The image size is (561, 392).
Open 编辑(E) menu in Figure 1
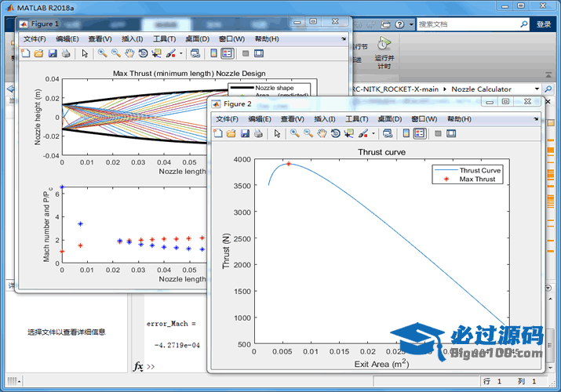pos(67,39)
